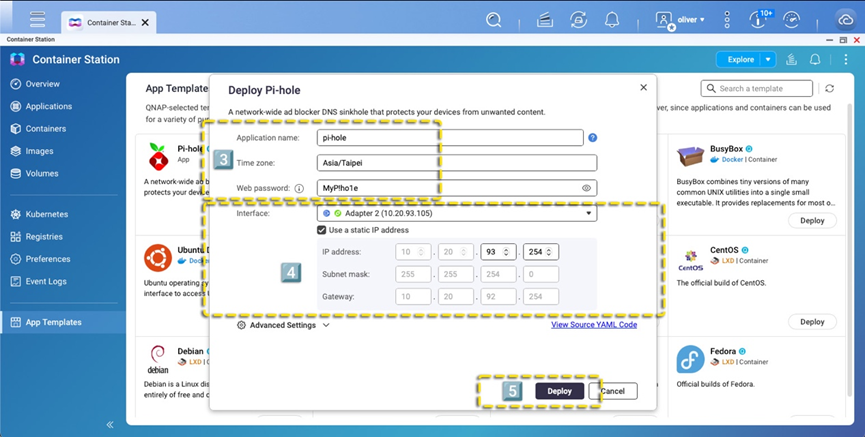This screenshot has height=437, width=865.
Task: Increment the last IP address octet stepper
Action: (x=551, y=249)
